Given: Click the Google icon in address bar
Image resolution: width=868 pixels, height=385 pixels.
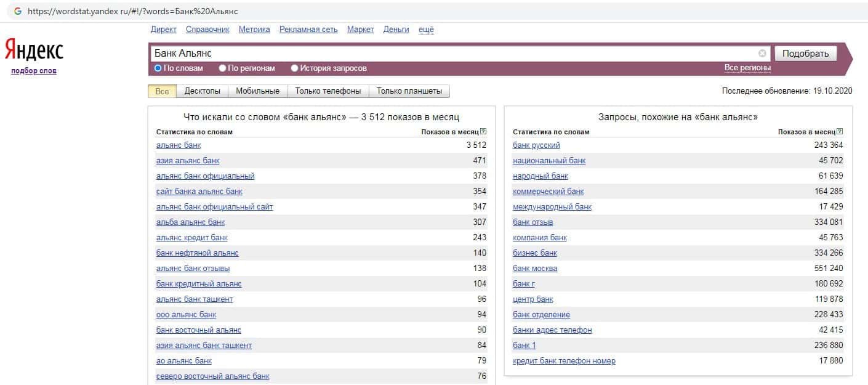Looking at the screenshot, I should (x=17, y=11).
